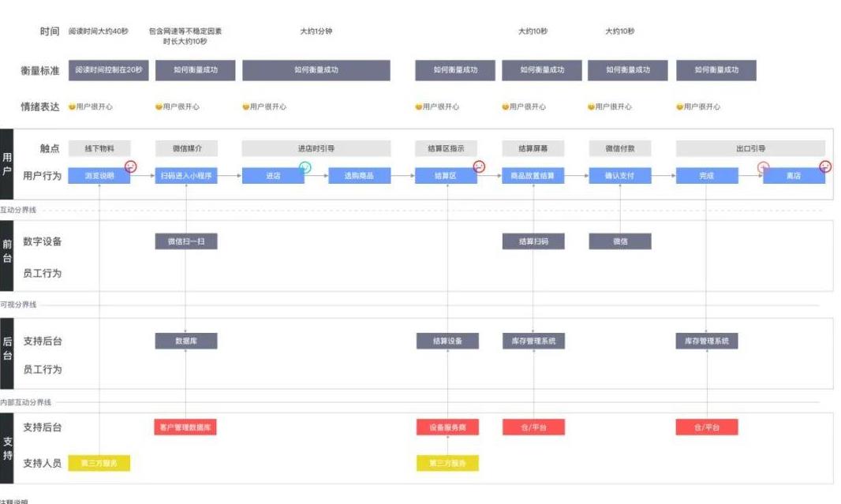Viewport: 841px width, 504px height.
Task: Click the last 用户很开心 emoji above 出口引导
Action: point(679,106)
